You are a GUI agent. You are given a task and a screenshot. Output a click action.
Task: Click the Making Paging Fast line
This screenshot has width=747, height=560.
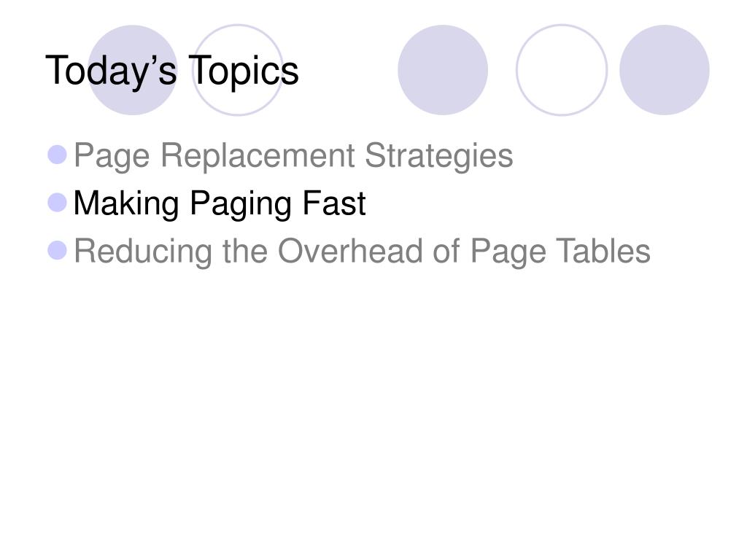pyautogui.click(x=220, y=204)
